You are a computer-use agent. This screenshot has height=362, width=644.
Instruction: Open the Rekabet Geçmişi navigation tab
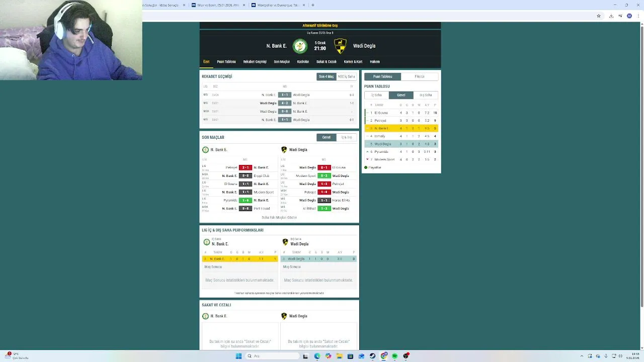255,62
